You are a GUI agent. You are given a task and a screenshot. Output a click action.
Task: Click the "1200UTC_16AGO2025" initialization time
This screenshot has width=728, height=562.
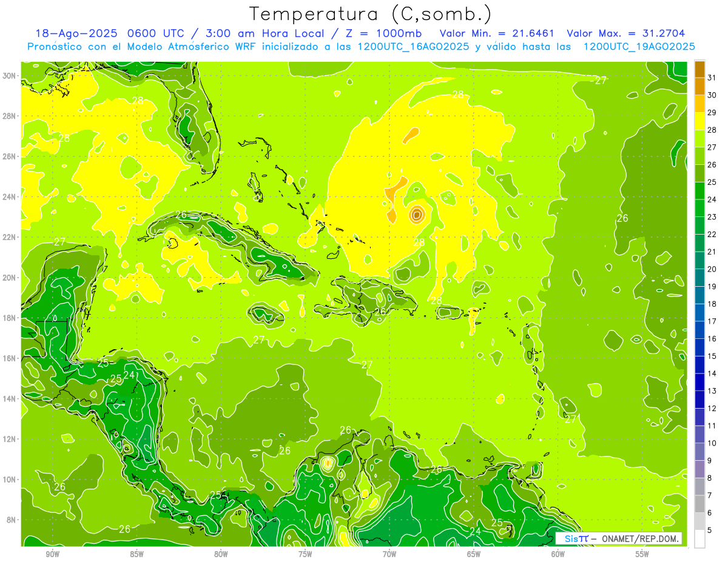[x=413, y=47]
